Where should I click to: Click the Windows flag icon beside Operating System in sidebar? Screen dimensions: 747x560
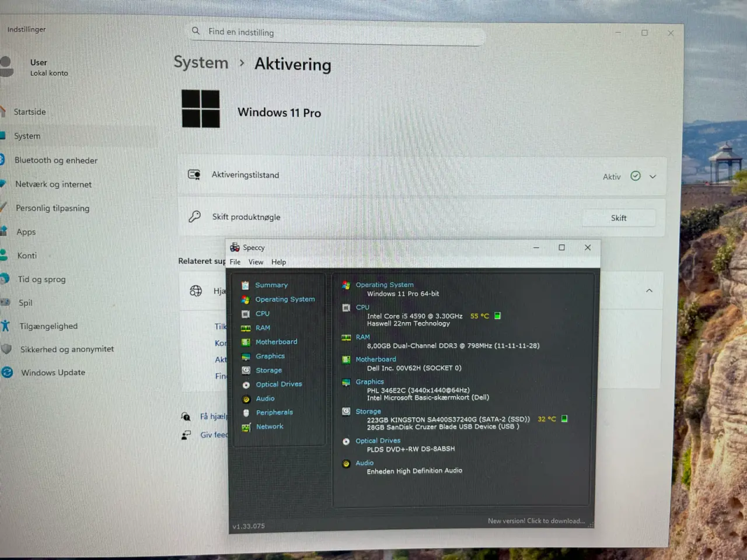pyautogui.click(x=246, y=299)
